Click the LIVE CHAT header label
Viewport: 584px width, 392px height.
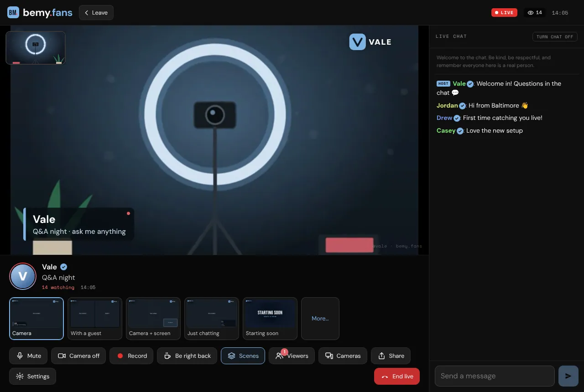coord(451,36)
